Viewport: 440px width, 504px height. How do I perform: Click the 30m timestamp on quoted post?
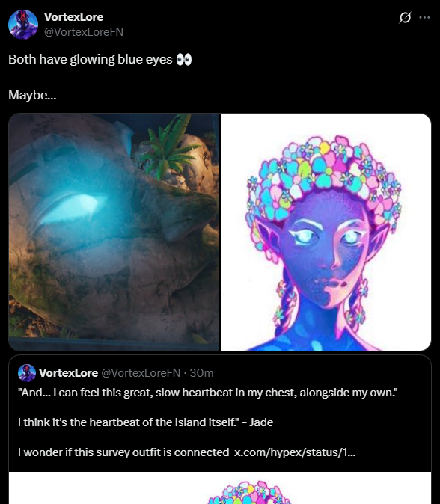point(201,373)
